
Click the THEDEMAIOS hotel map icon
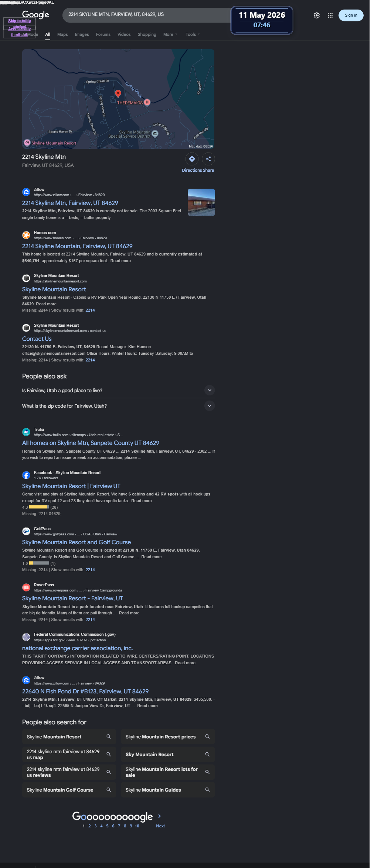[x=147, y=102]
